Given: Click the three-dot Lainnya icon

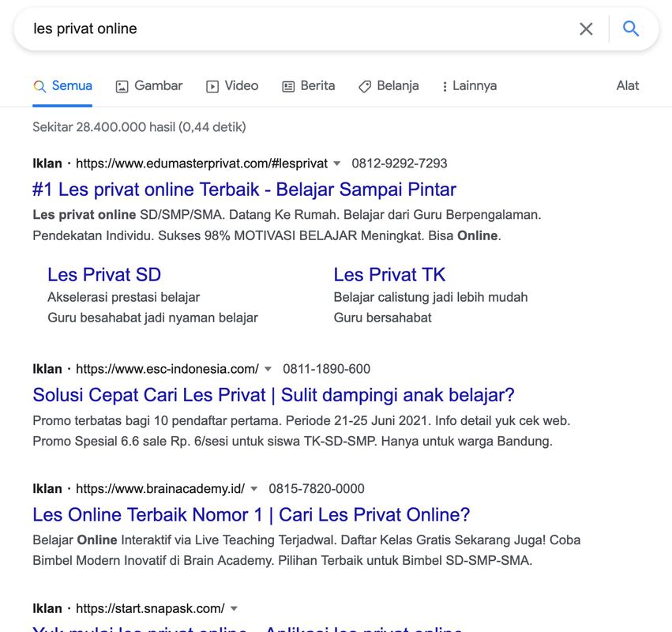Looking at the screenshot, I should (445, 87).
